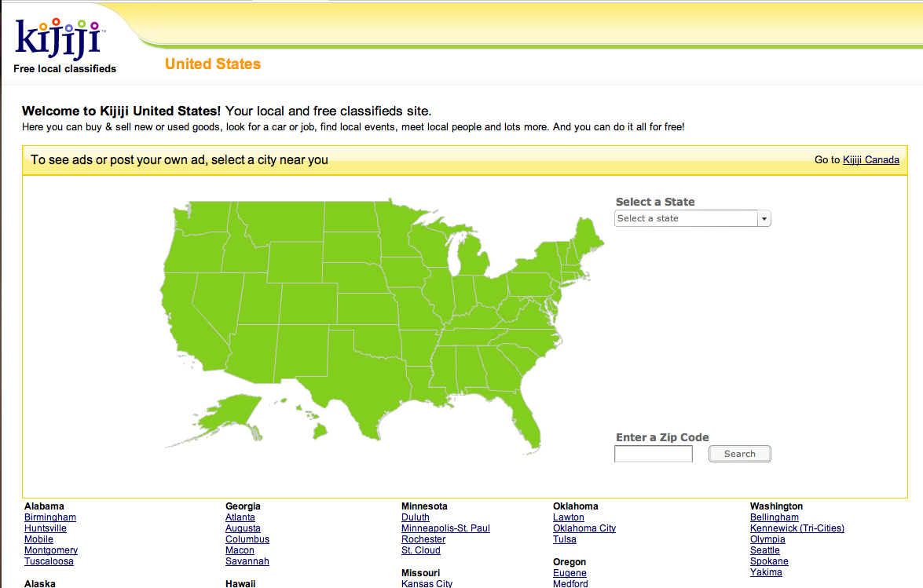Open the Tuscaloosa link
The height and width of the screenshot is (588, 923).
point(49,561)
